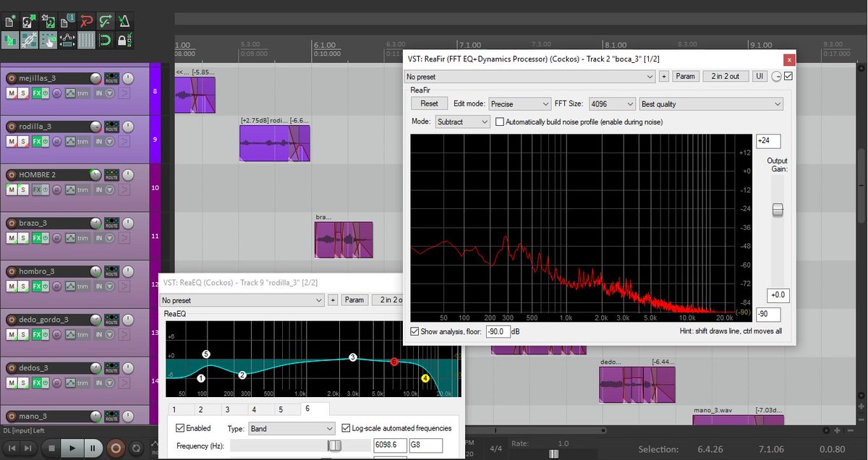This screenshot has width=868, height=460.
Task: Toggle auto-crossfade toolbar icon
Action: tap(10, 40)
